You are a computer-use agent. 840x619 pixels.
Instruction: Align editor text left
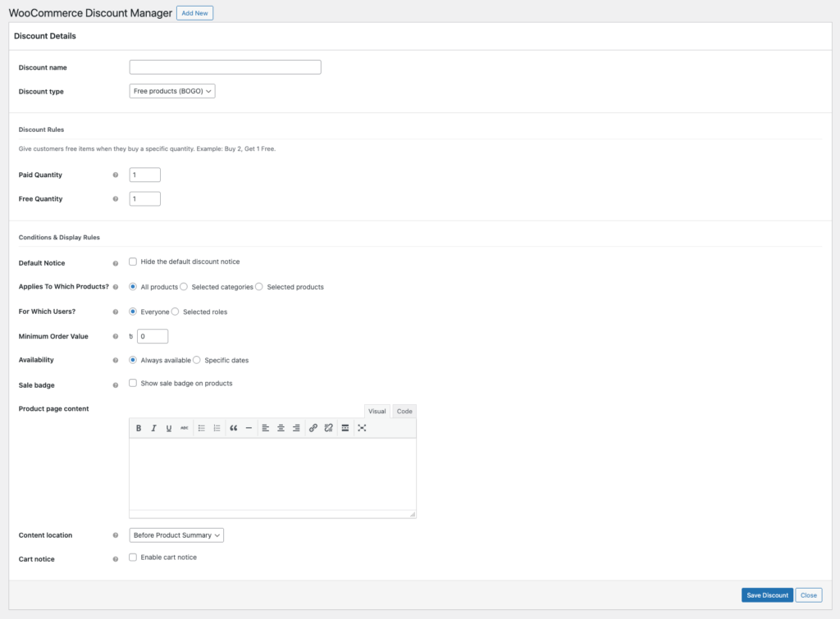265,428
